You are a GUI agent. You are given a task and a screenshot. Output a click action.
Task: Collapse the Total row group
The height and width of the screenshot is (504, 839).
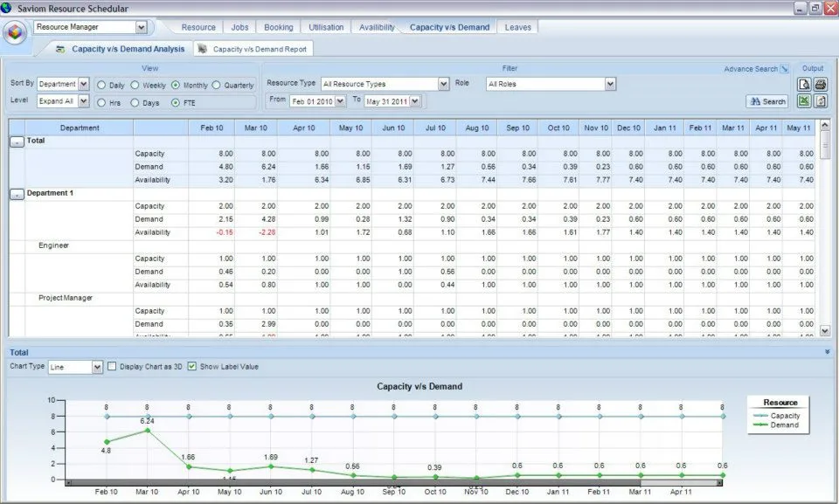pos(17,142)
